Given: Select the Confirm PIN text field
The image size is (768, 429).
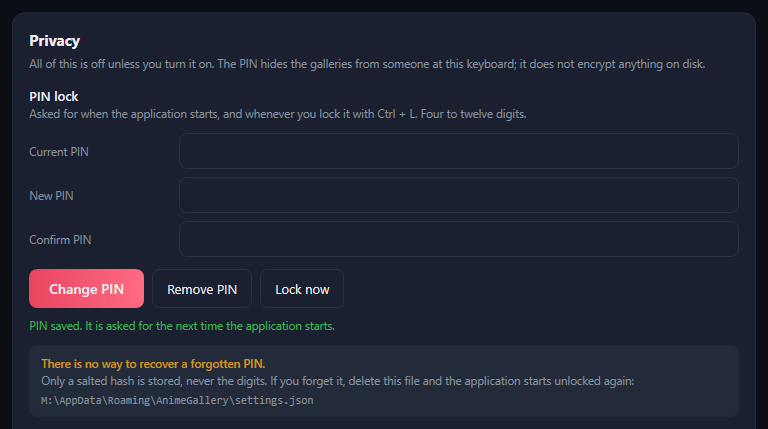Looking at the screenshot, I should click(458, 239).
